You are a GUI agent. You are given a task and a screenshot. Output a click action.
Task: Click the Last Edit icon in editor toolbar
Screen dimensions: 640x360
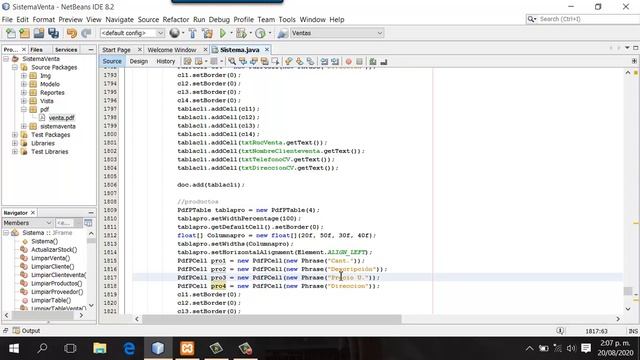click(187, 61)
